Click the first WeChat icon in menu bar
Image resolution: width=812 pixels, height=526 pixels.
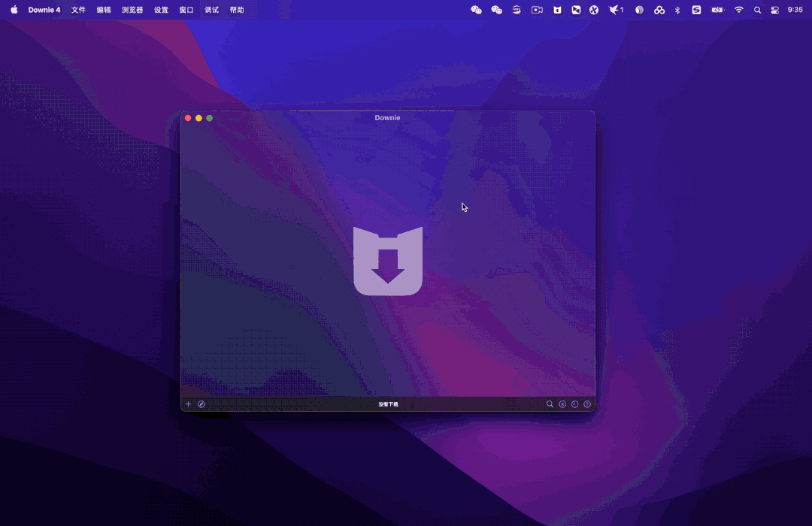[x=476, y=10]
